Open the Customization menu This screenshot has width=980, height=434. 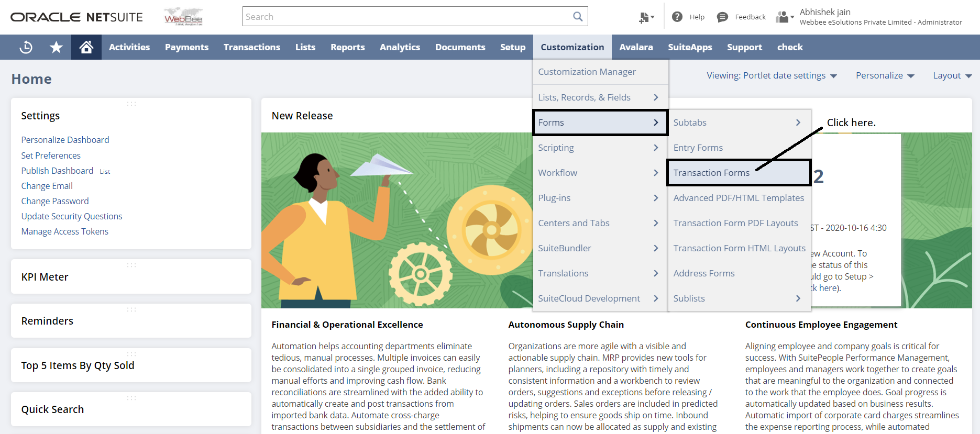coord(572,47)
